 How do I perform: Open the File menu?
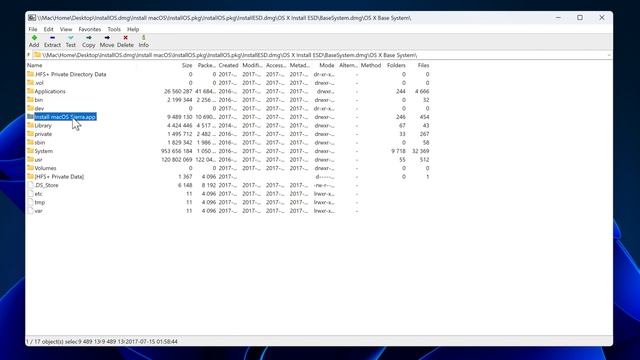click(33, 29)
